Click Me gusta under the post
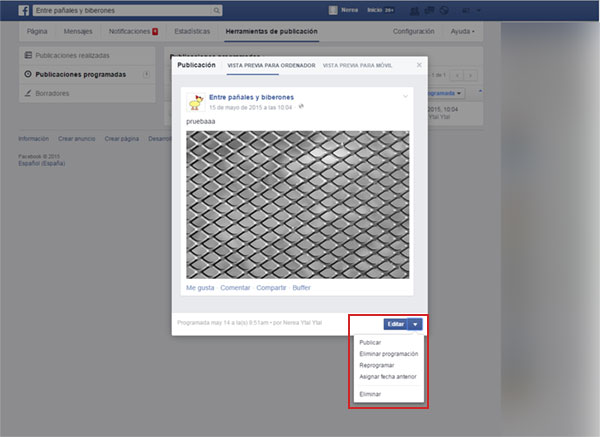The image size is (600, 437). tap(200, 288)
